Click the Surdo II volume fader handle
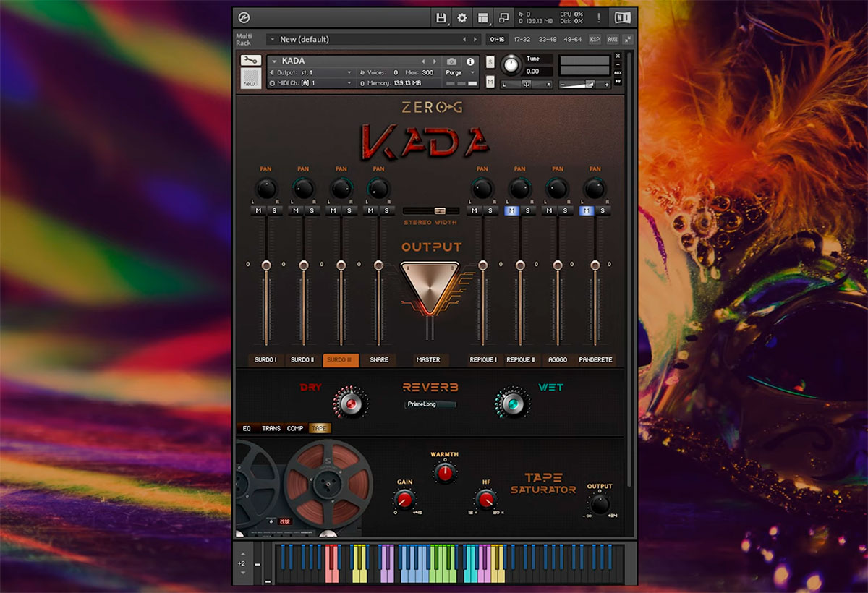The image size is (868, 593). coord(303,265)
